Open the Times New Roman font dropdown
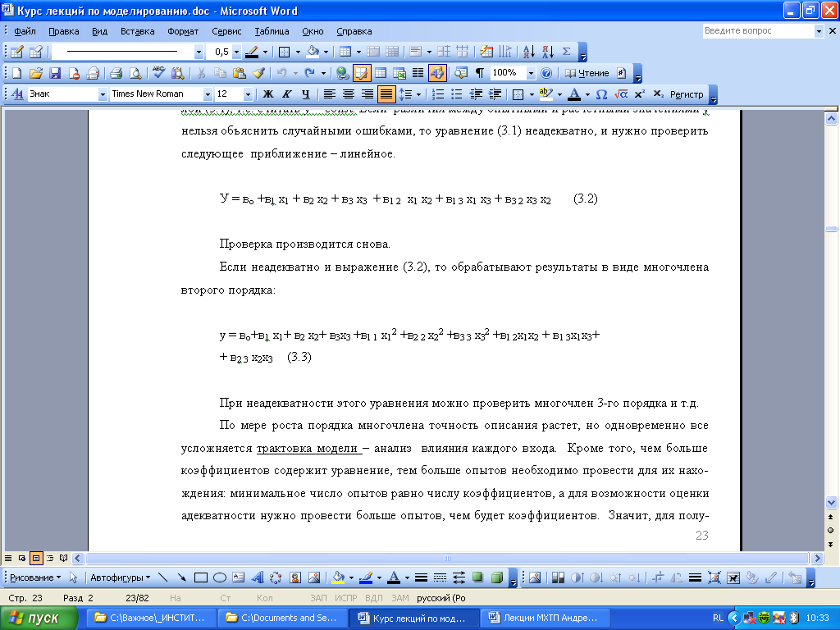The height and width of the screenshot is (630, 840). [208, 94]
